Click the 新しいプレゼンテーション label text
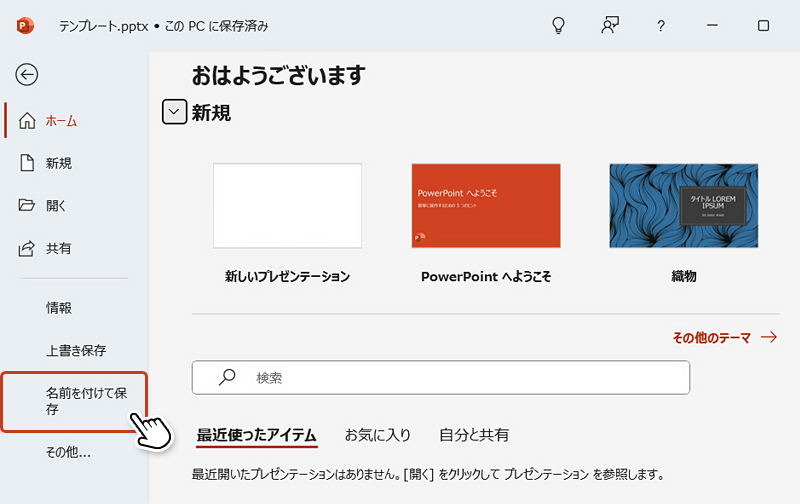 (287, 276)
